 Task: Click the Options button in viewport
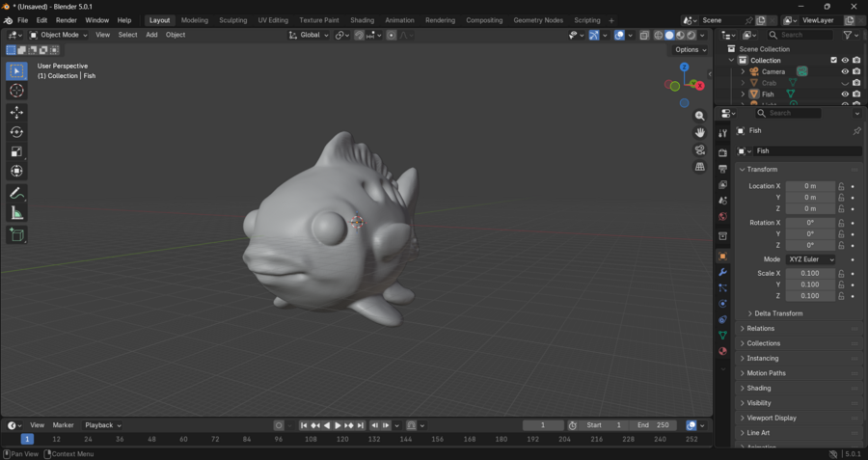tap(690, 50)
